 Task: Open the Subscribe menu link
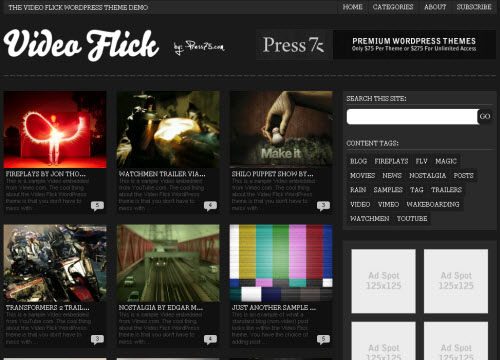pyautogui.click(x=474, y=7)
